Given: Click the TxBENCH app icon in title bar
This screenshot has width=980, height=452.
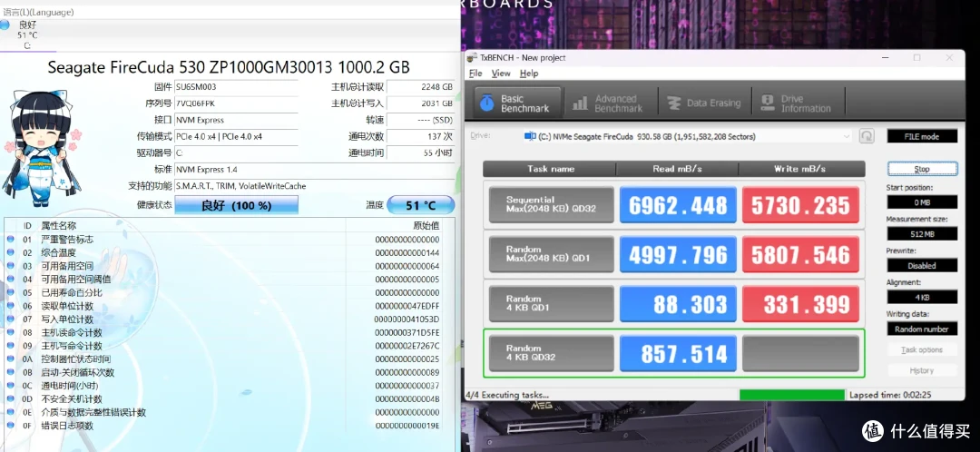Looking at the screenshot, I should click(473, 57).
